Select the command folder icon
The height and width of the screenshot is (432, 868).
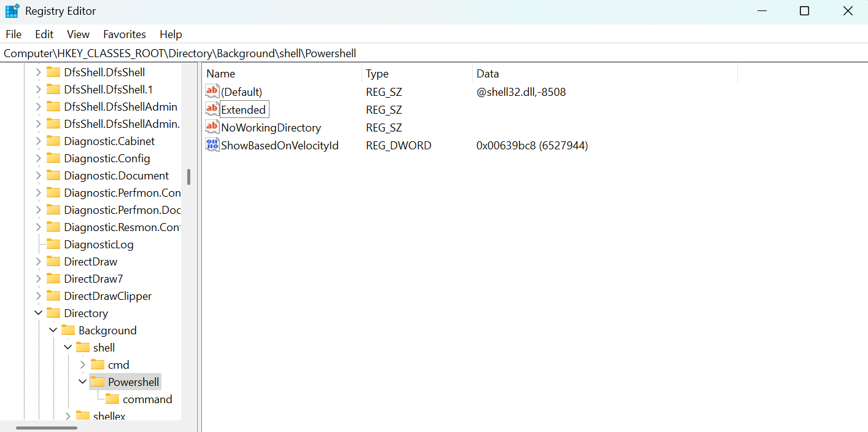[114, 399]
